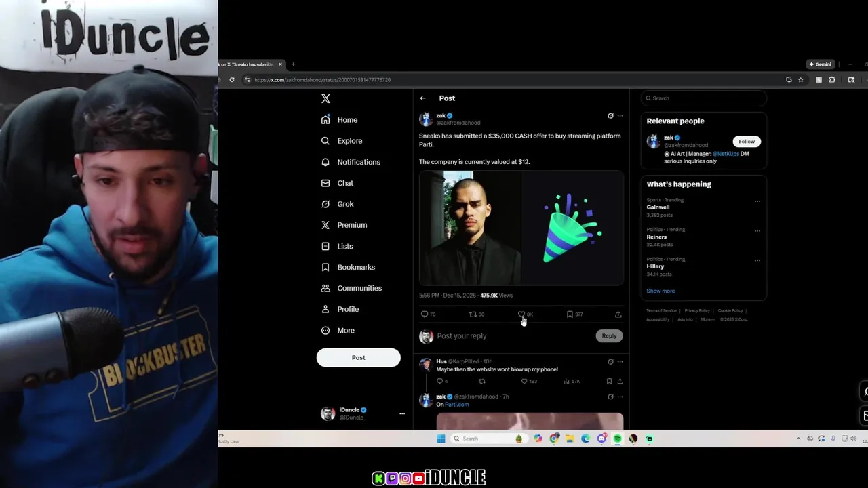Image resolution: width=868 pixels, height=488 pixels.
Task: Open Sneako photo in the post
Action: (470, 228)
